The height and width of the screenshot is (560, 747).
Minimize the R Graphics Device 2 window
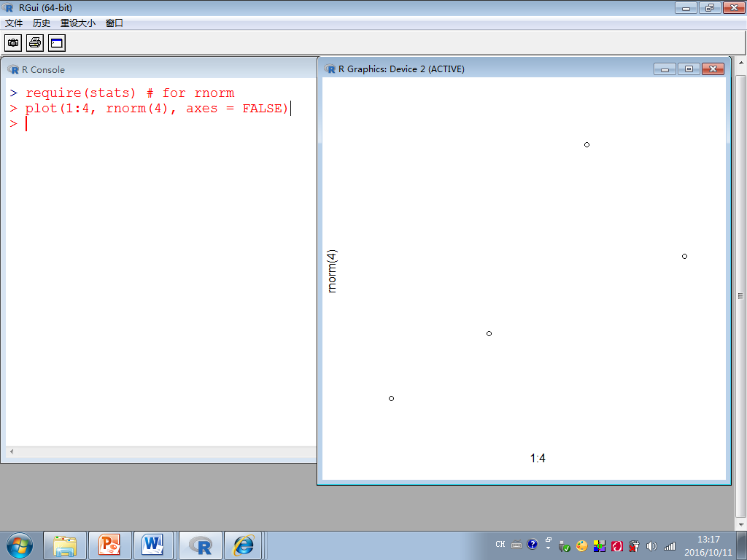(665, 69)
